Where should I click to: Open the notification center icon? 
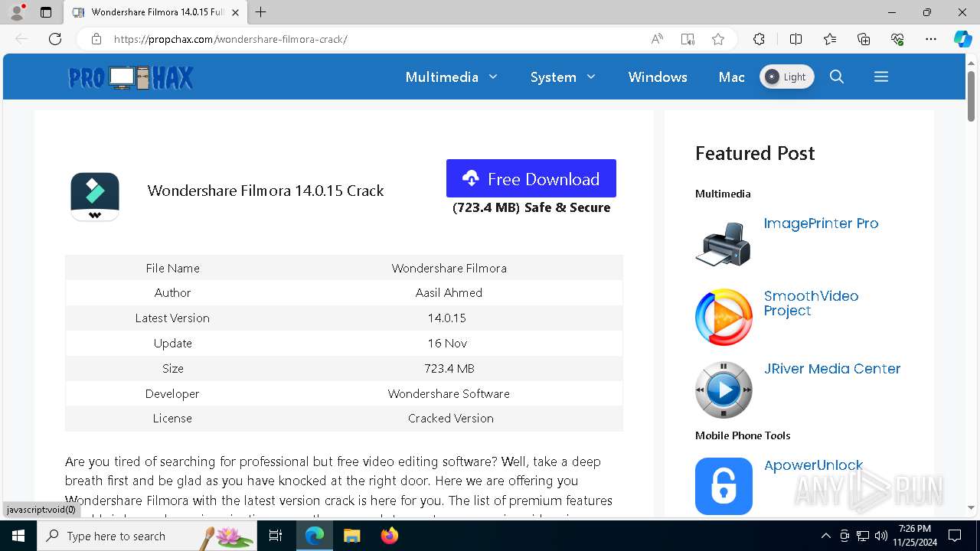coord(955,536)
